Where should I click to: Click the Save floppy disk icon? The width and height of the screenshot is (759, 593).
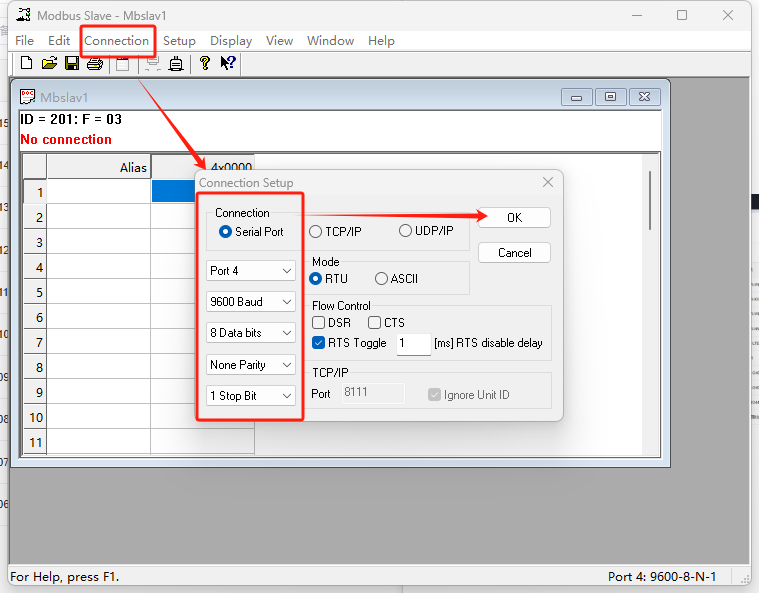(72, 63)
